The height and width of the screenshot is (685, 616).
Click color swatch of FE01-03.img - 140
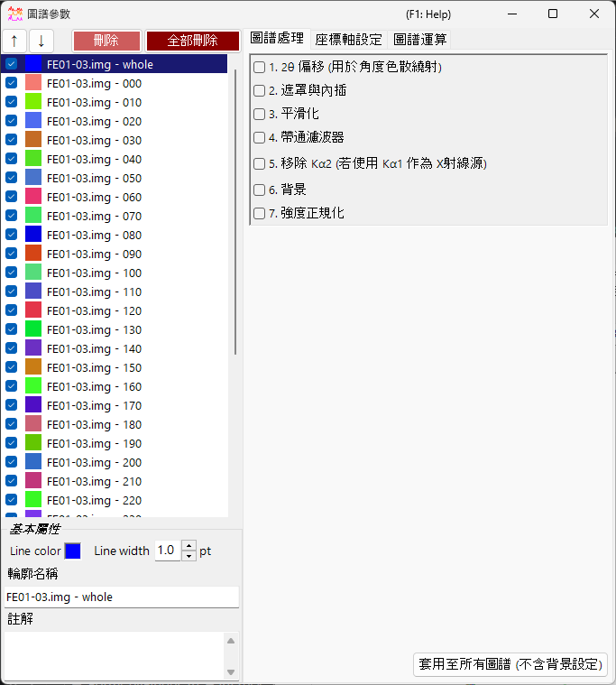(x=33, y=347)
